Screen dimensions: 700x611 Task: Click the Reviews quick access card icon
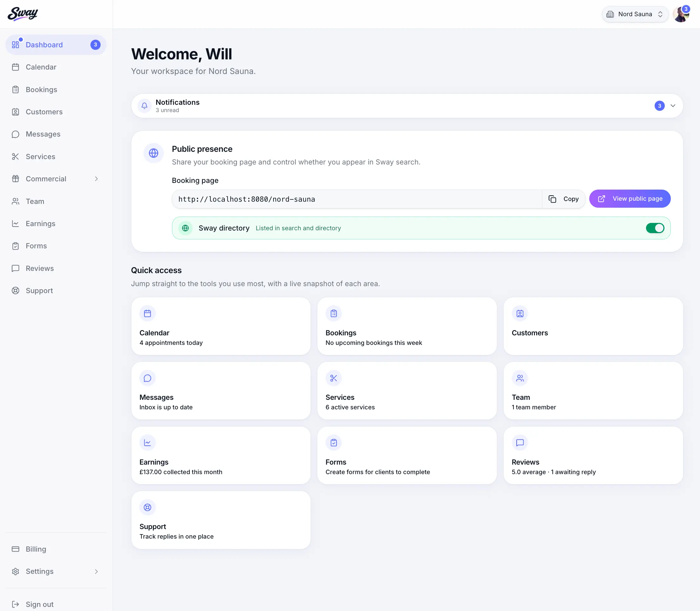pyautogui.click(x=520, y=443)
